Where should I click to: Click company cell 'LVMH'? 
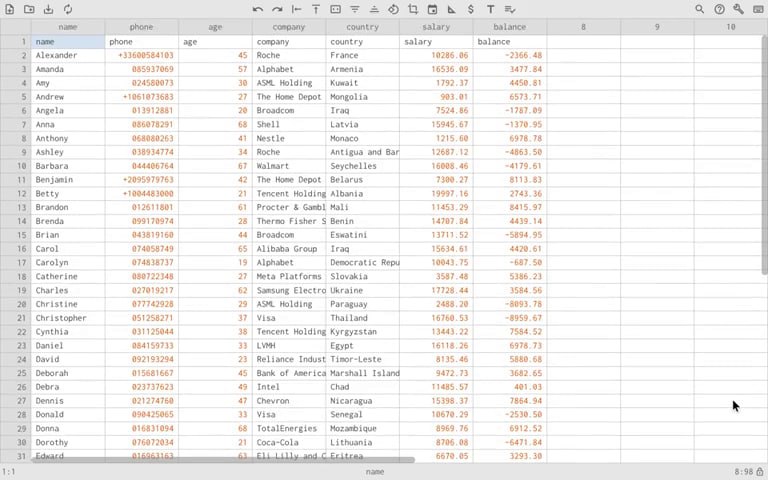pos(289,345)
